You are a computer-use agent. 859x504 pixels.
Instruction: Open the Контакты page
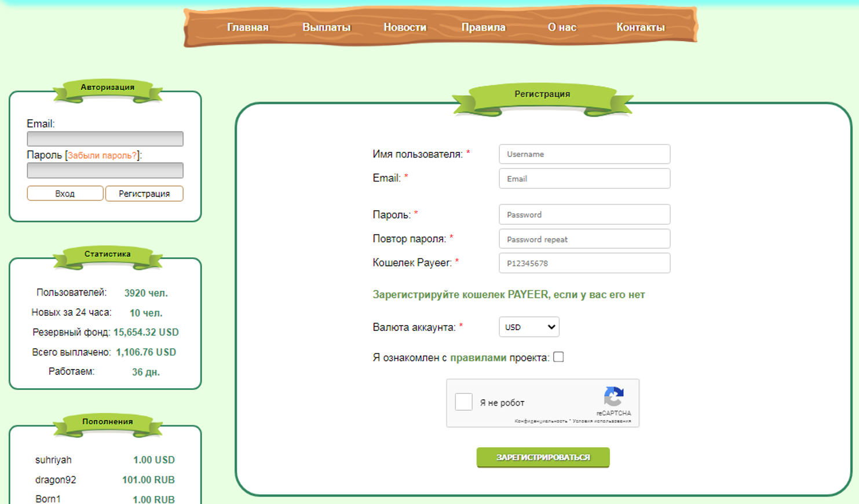click(640, 27)
